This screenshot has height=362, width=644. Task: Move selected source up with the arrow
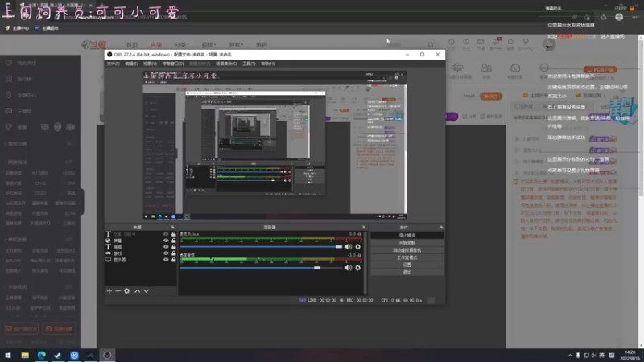pos(137,291)
